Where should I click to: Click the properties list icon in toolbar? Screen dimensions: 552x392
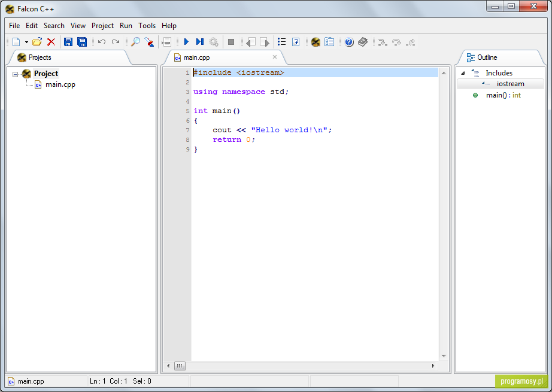point(329,42)
